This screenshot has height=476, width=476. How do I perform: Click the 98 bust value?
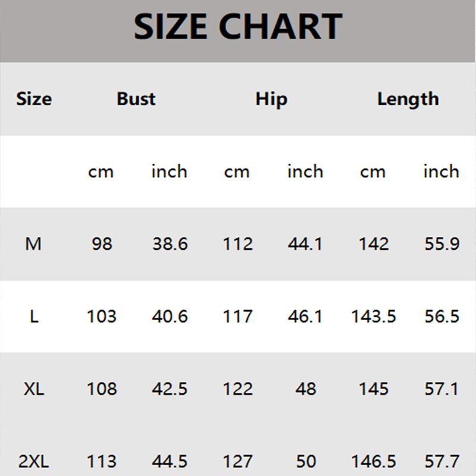coord(102,243)
